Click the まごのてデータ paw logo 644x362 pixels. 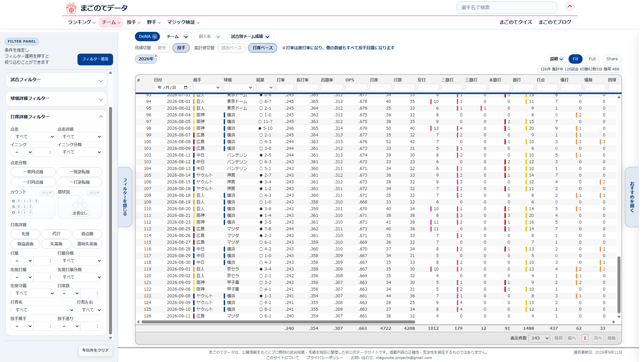click(71, 8)
